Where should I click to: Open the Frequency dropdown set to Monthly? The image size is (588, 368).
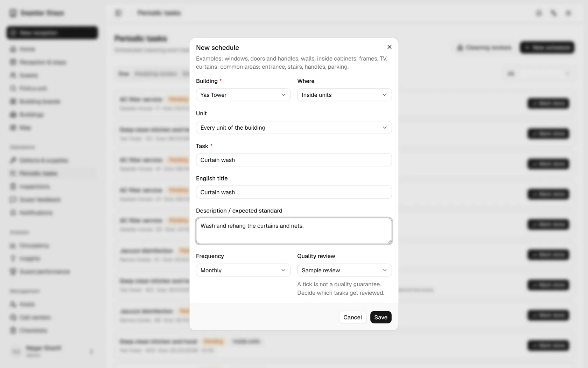tap(243, 270)
